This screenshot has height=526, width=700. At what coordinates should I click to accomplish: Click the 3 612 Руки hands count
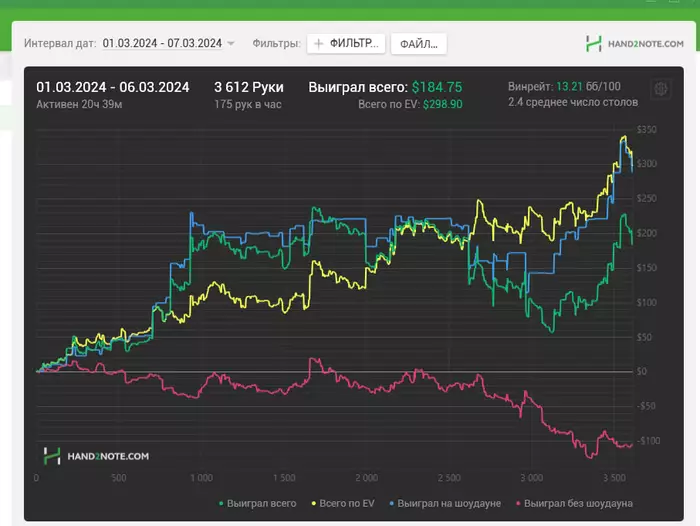click(249, 87)
